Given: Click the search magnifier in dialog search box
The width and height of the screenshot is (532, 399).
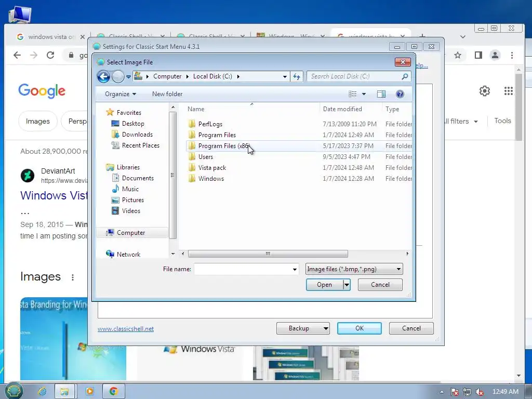Looking at the screenshot, I should pyautogui.click(x=404, y=76).
